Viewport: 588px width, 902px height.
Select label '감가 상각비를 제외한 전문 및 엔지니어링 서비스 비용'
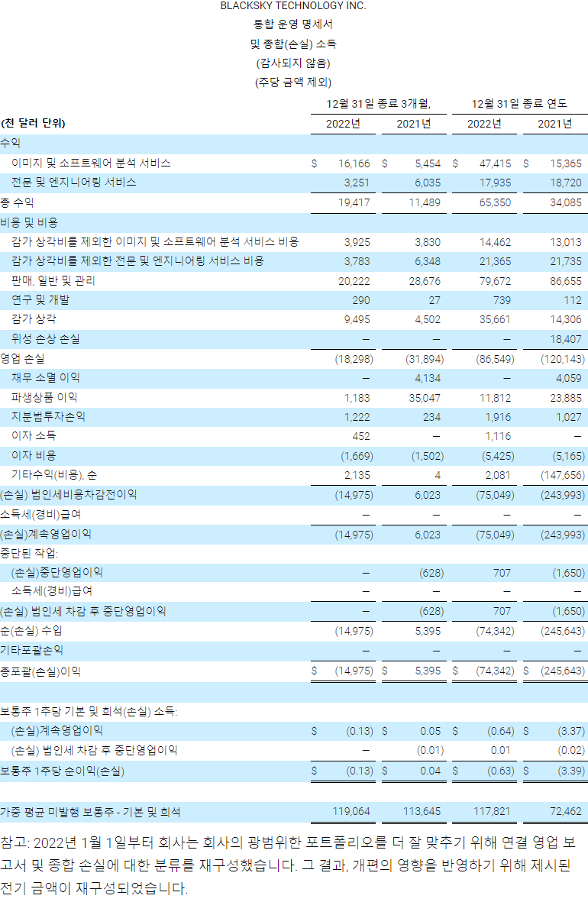tap(137, 261)
